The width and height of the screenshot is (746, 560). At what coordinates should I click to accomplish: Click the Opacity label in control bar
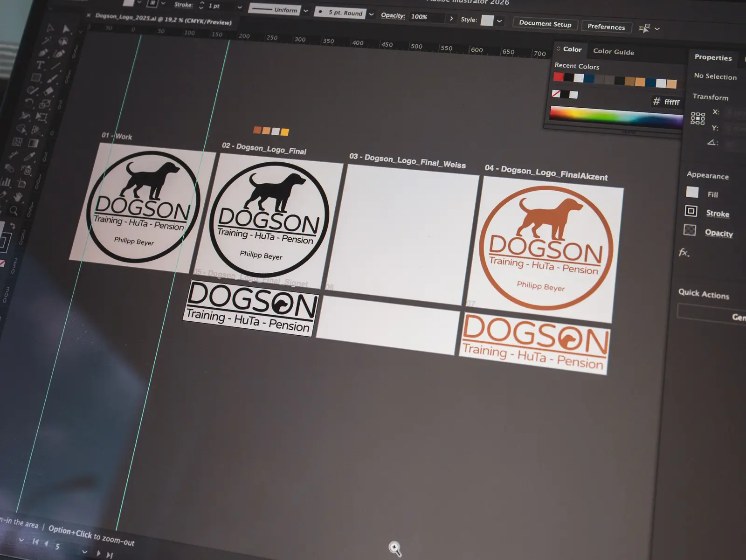tap(393, 15)
